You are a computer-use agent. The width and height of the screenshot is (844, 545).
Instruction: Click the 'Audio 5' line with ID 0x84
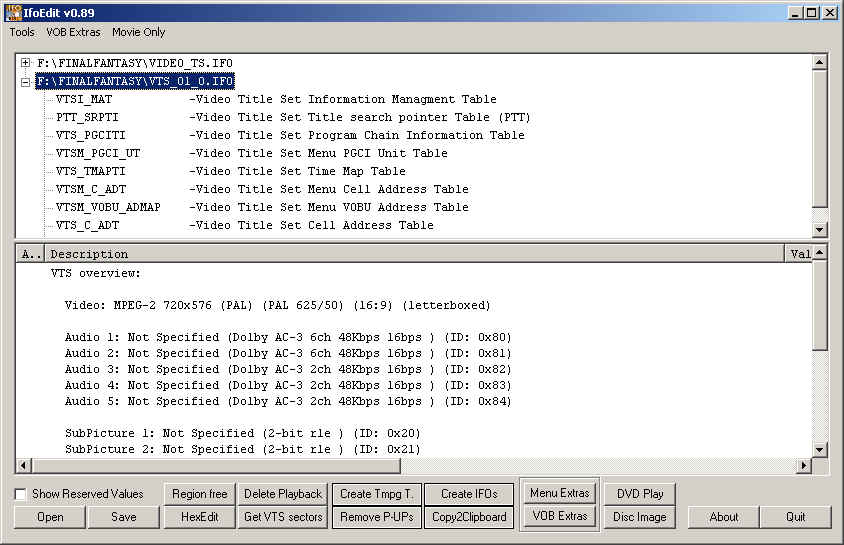pyautogui.click(x=287, y=401)
